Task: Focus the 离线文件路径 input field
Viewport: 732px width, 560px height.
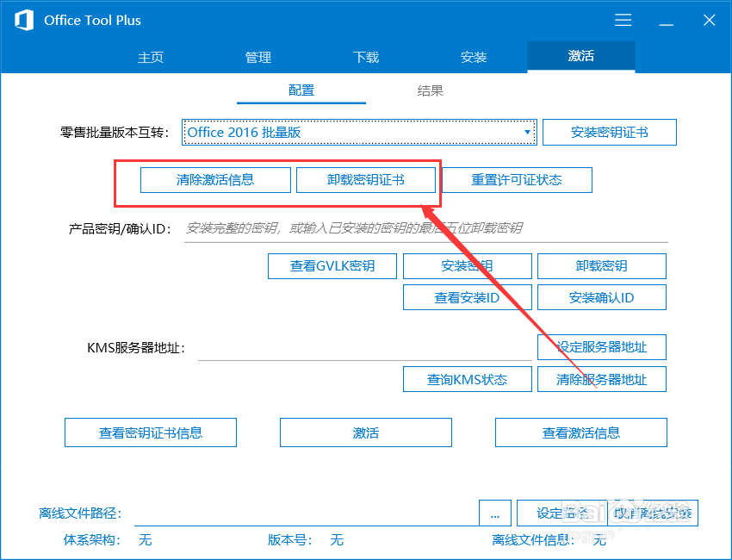Action: click(x=307, y=513)
